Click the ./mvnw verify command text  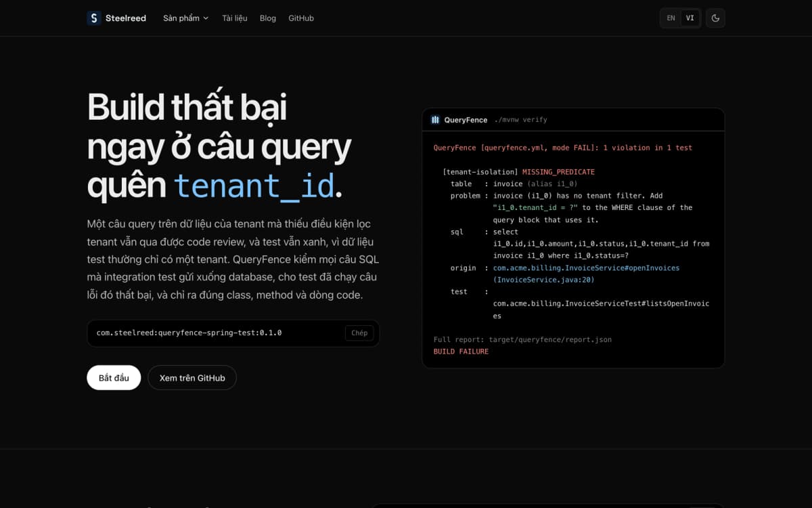point(520,120)
